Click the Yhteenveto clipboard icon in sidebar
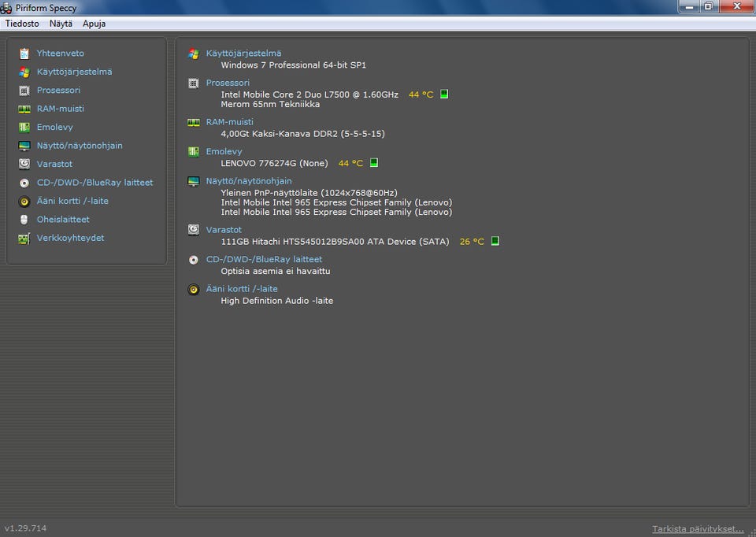The image size is (756, 537). point(24,54)
